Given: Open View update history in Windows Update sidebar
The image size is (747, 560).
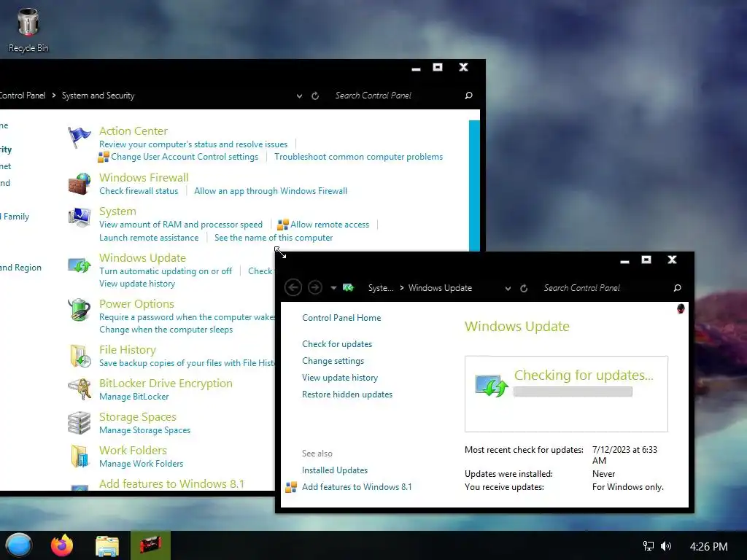Looking at the screenshot, I should (x=340, y=377).
